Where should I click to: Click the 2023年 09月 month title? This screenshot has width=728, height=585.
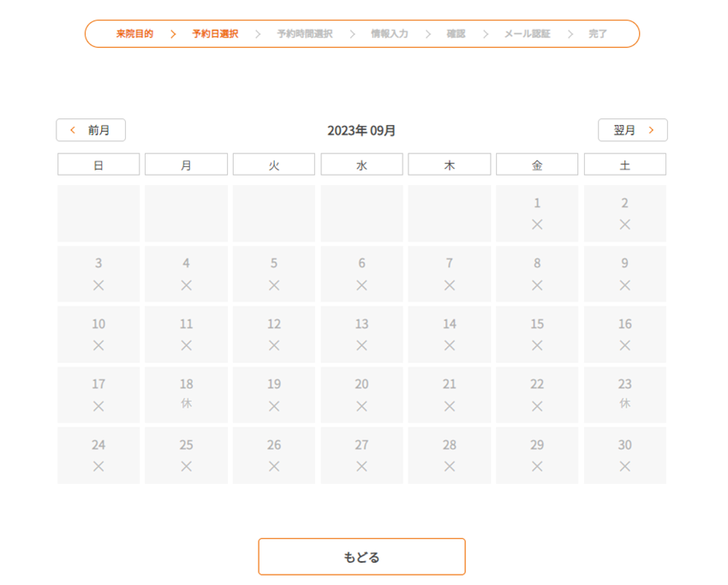(x=361, y=130)
